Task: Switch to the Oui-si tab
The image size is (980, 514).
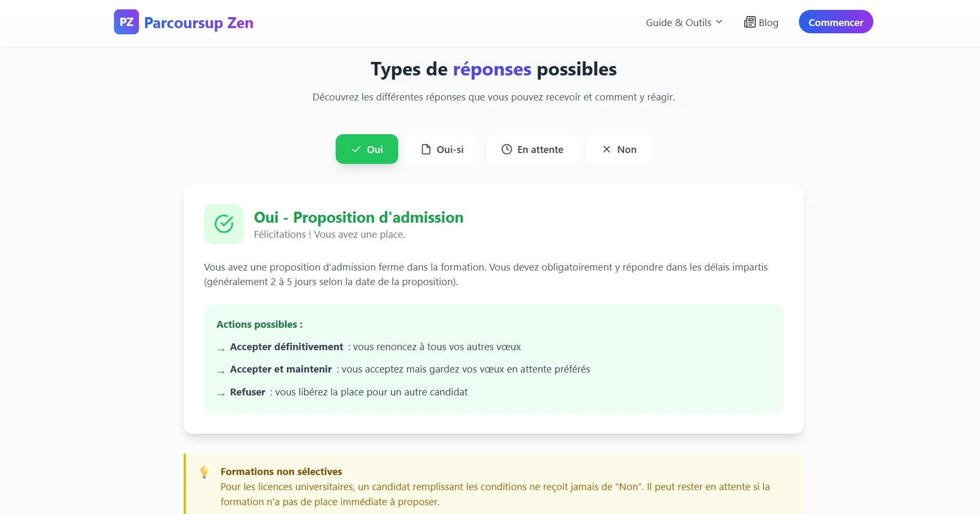Action: pos(442,149)
